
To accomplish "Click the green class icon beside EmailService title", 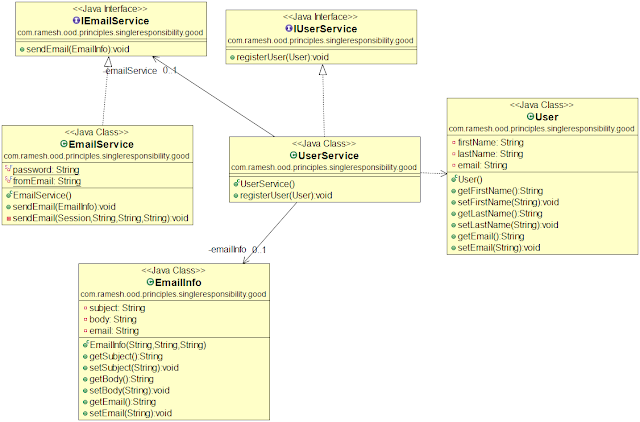I will 64,144.
